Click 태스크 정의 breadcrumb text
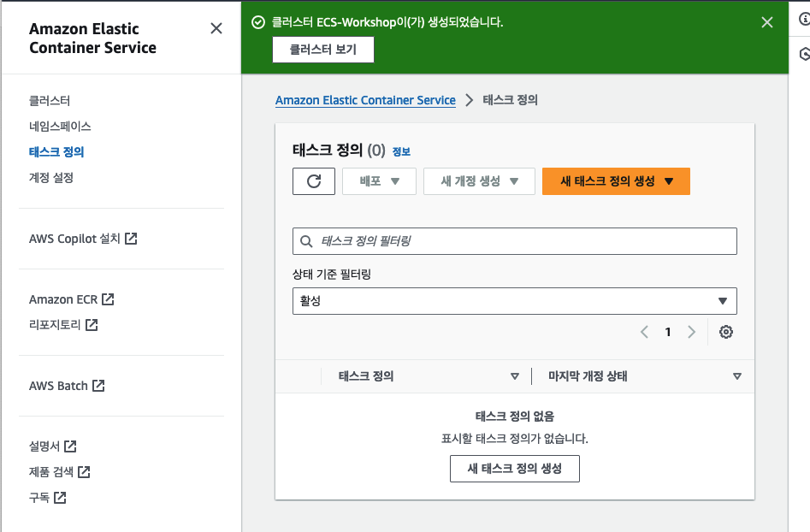This screenshot has width=810, height=532. 511,100
